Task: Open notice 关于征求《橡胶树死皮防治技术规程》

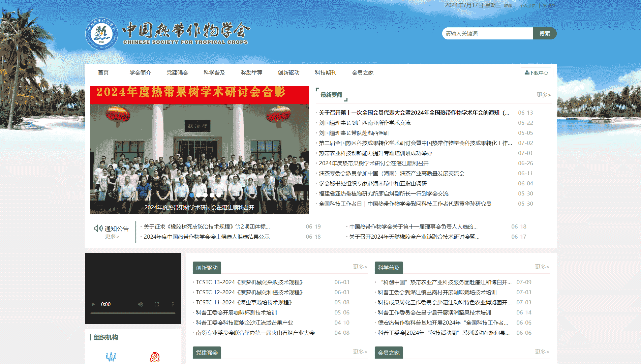Action: point(207,227)
